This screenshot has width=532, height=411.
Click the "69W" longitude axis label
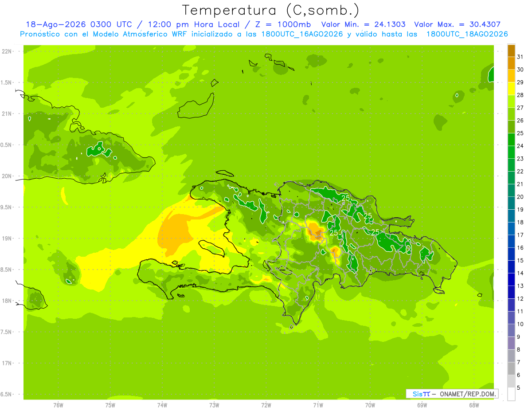click(x=422, y=406)
